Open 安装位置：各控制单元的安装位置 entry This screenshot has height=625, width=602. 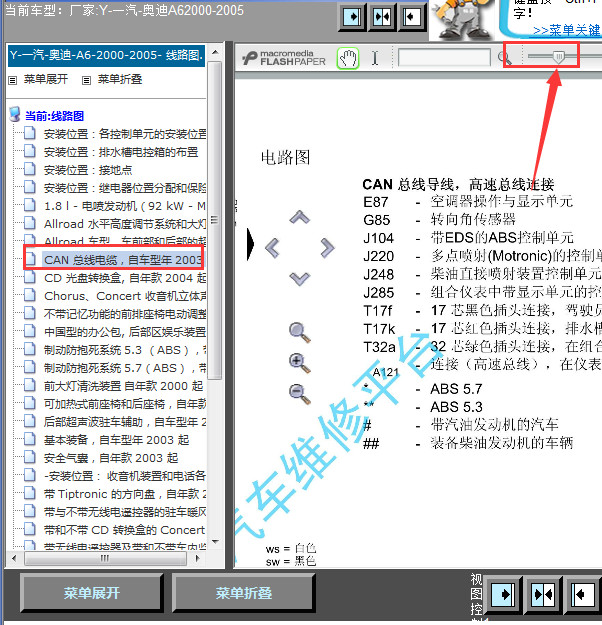coord(125,134)
